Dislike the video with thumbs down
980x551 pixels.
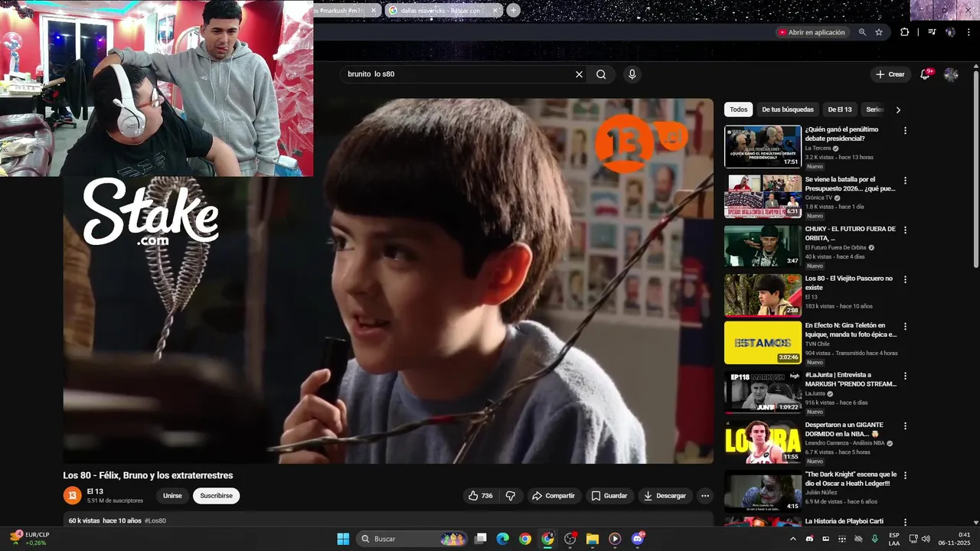(x=511, y=496)
